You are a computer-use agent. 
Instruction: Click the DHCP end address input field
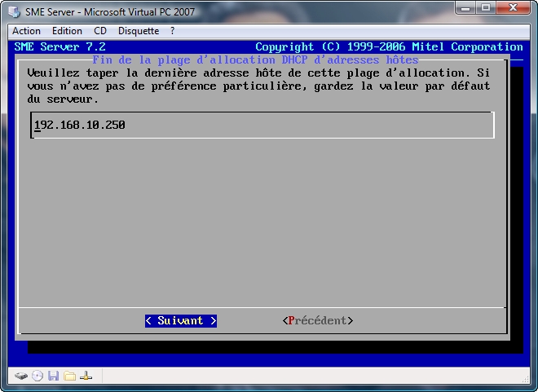click(262, 126)
